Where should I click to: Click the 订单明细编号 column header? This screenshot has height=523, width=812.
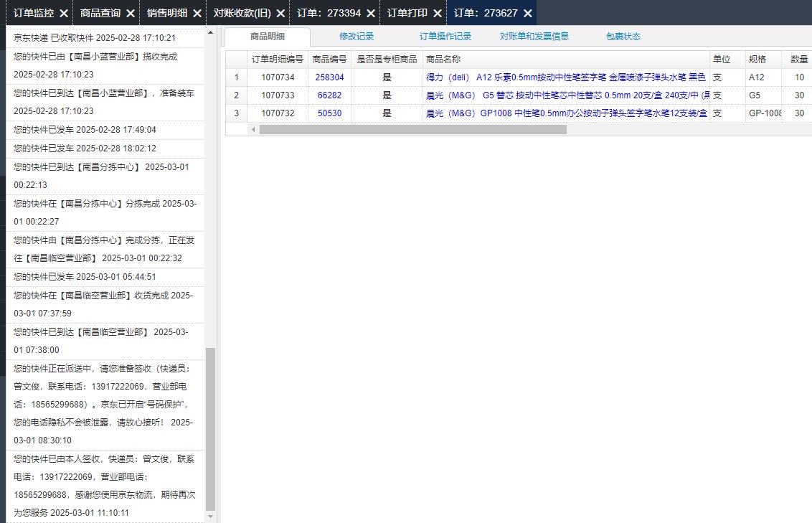coord(278,60)
